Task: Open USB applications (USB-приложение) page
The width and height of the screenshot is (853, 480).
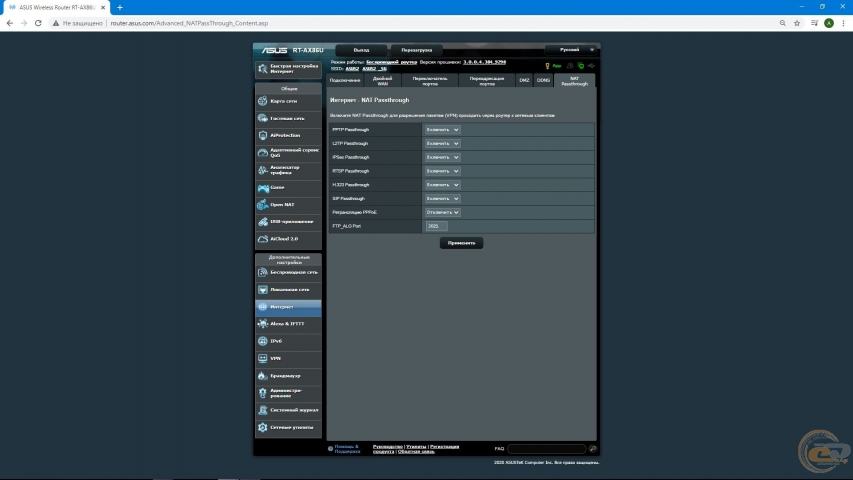Action: [288, 222]
